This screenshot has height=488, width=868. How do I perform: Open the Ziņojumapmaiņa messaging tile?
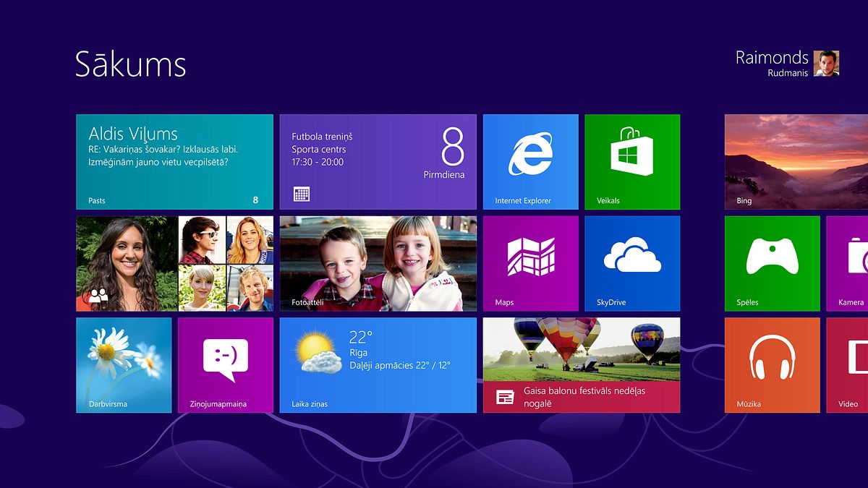226,365
